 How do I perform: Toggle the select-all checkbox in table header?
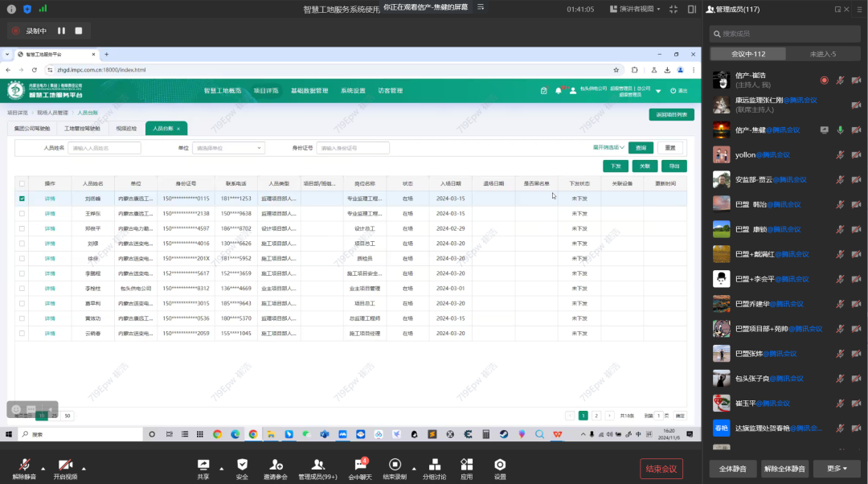click(x=23, y=183)
